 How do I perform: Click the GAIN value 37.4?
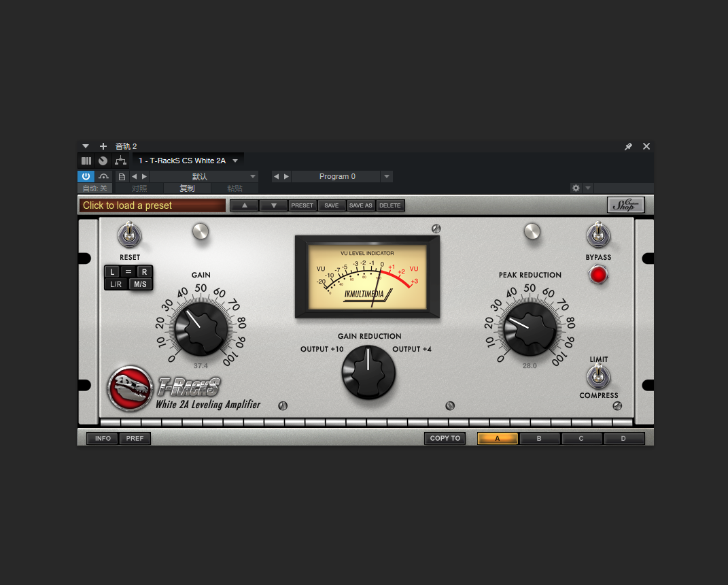pyautogui.click(x=201, y=366)
